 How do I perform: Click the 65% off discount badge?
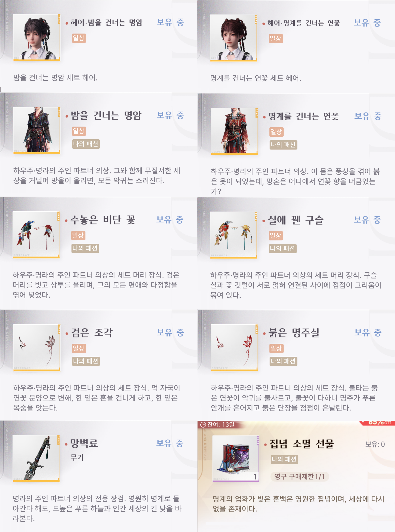point(377,423)
